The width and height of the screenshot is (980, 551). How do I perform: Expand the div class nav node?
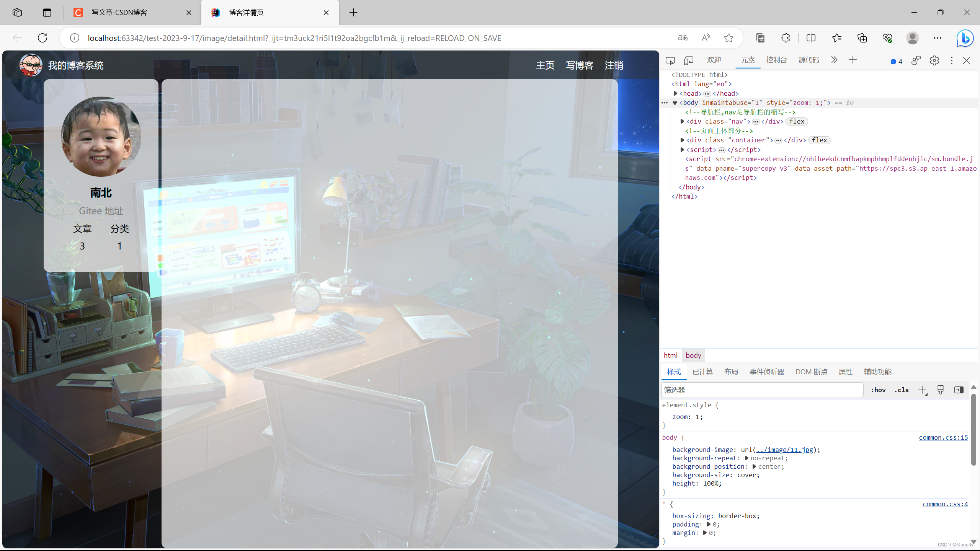pos(682,121)
